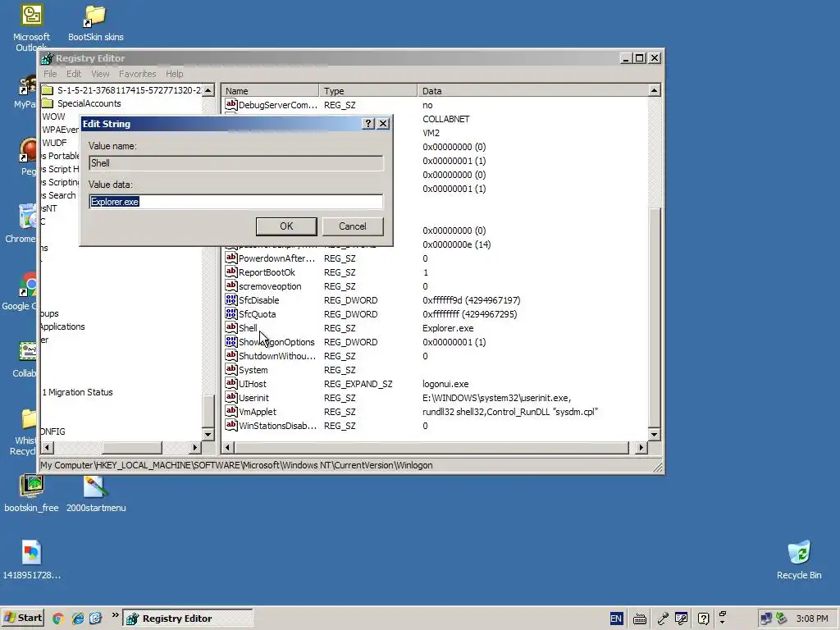Launch Chrome from the quick launch bar
Image resolution: width=840 pixels, height=630 pixels.
click(58, 619)
